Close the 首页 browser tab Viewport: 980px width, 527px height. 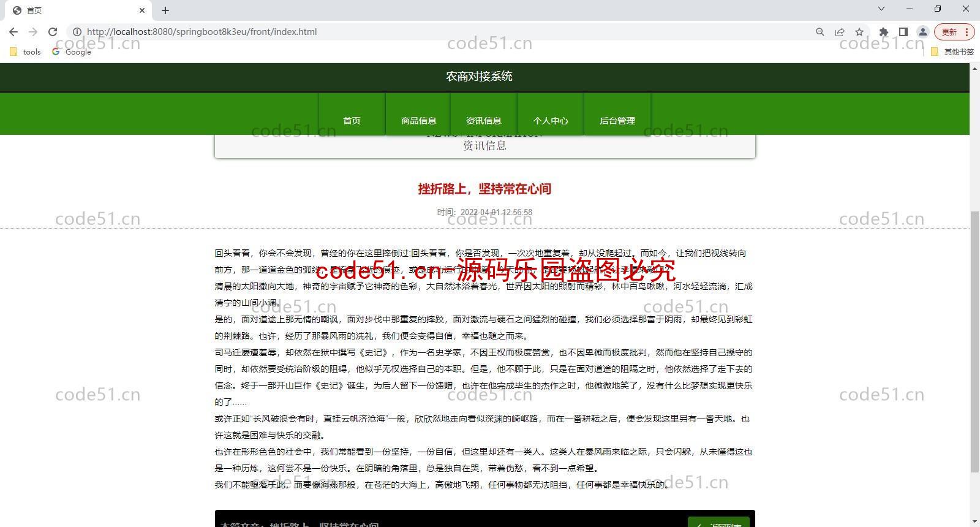(142, 10)
